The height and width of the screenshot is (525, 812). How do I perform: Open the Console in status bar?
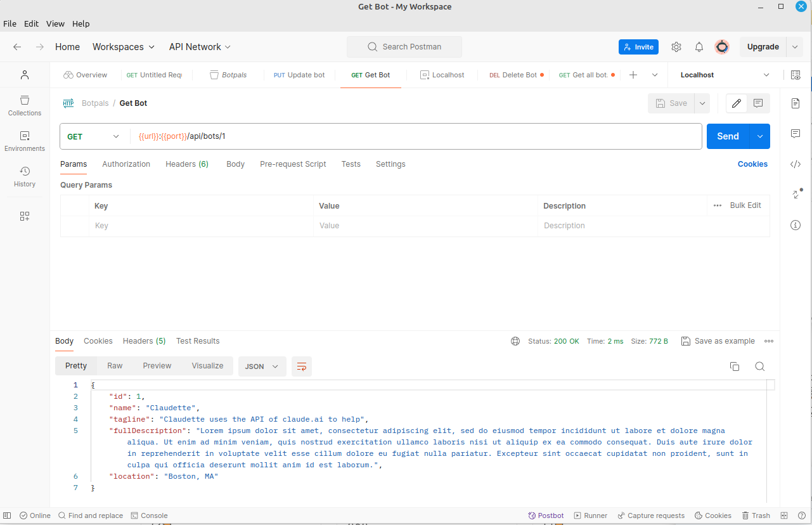click(x=149, y=515)
